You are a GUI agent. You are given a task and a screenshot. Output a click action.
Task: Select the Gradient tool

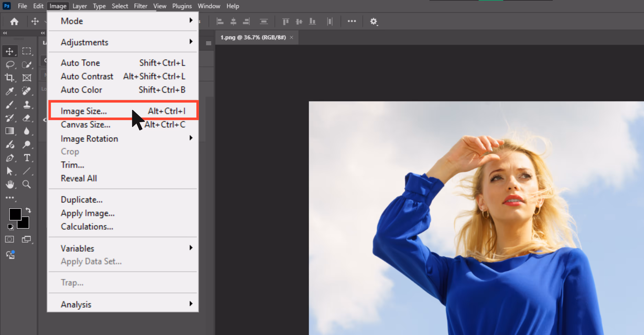pyautogui.click(x=10, y=131)
